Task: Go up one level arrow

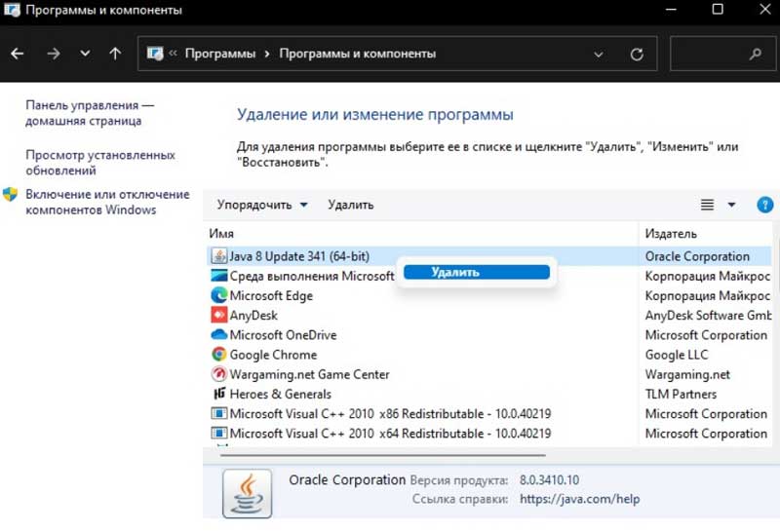Action: point(115,54)
